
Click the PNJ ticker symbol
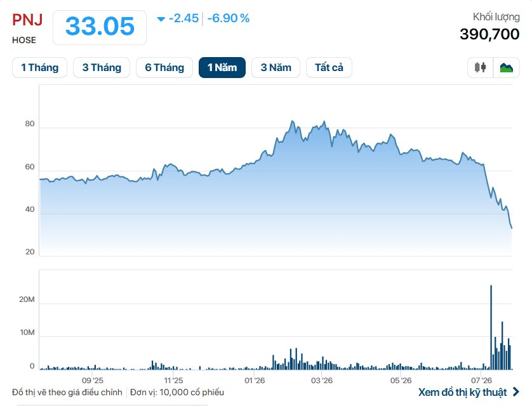click(27, 20)
